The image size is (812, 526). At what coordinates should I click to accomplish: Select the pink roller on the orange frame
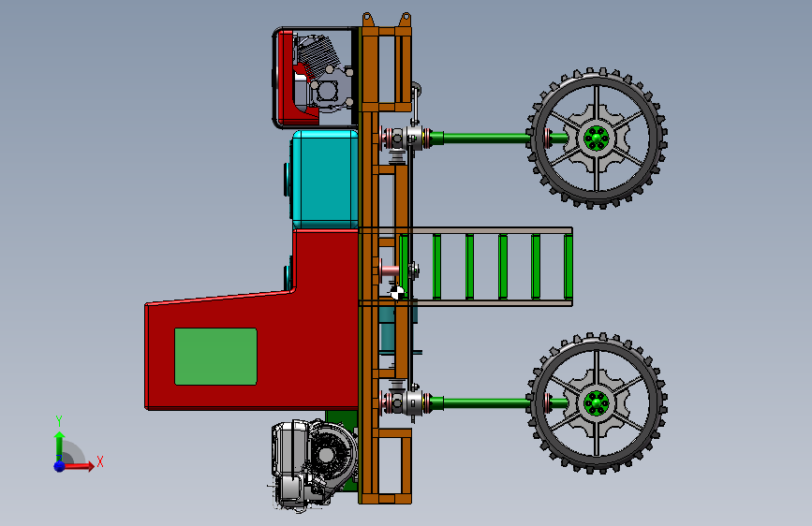(x=389, y=270)
